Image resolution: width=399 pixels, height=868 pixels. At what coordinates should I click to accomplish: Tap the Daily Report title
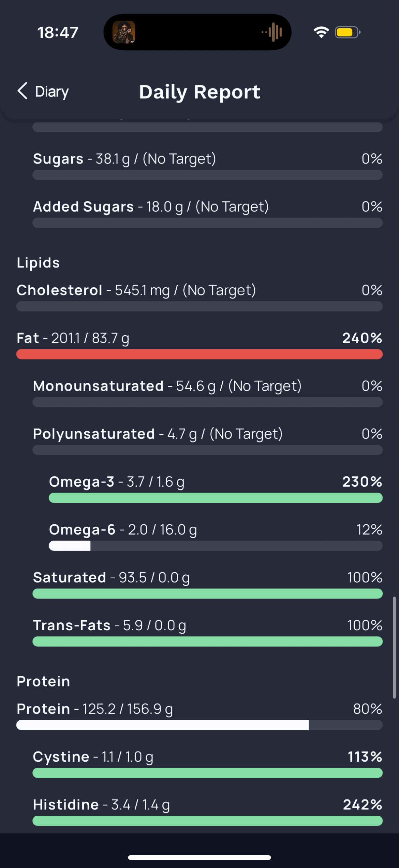[x=200, y=92]
